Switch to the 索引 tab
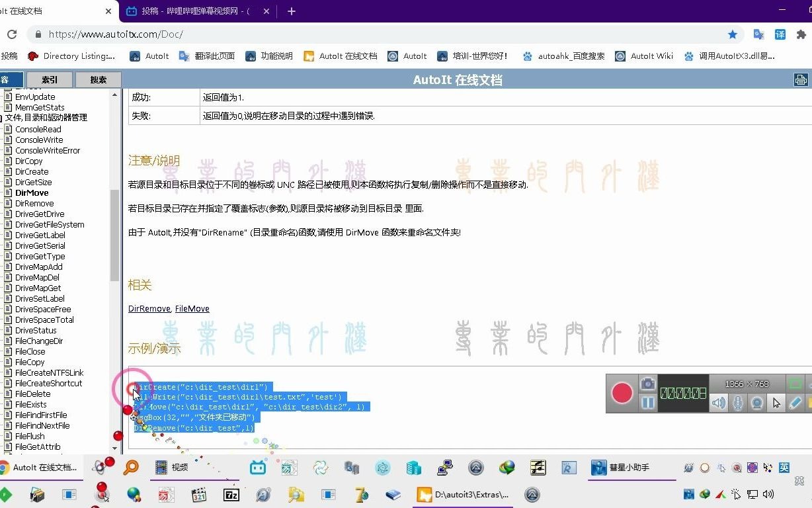 [49, 79]
